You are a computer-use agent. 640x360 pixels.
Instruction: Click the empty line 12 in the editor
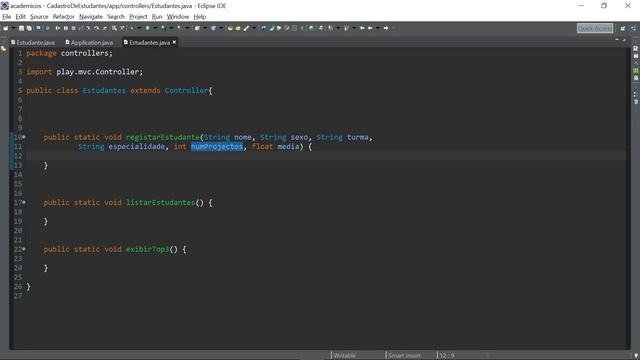pos(326,156)
